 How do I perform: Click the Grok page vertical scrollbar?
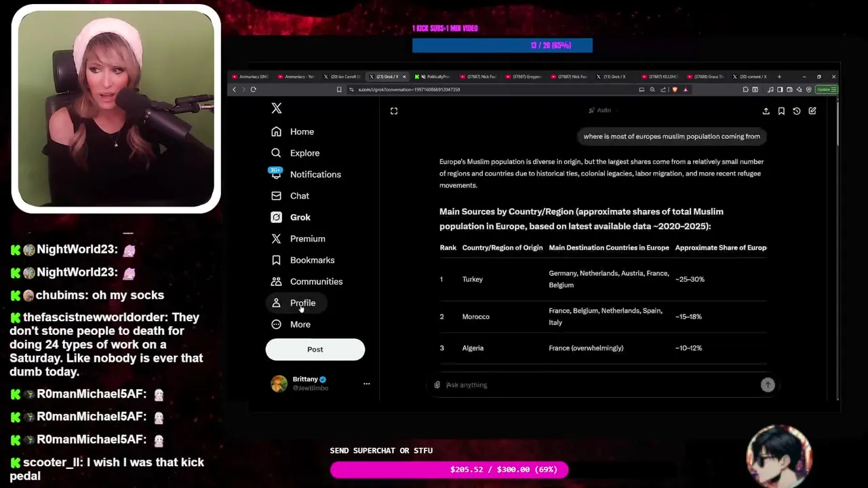pyautogui.click(x=838, y=123)
